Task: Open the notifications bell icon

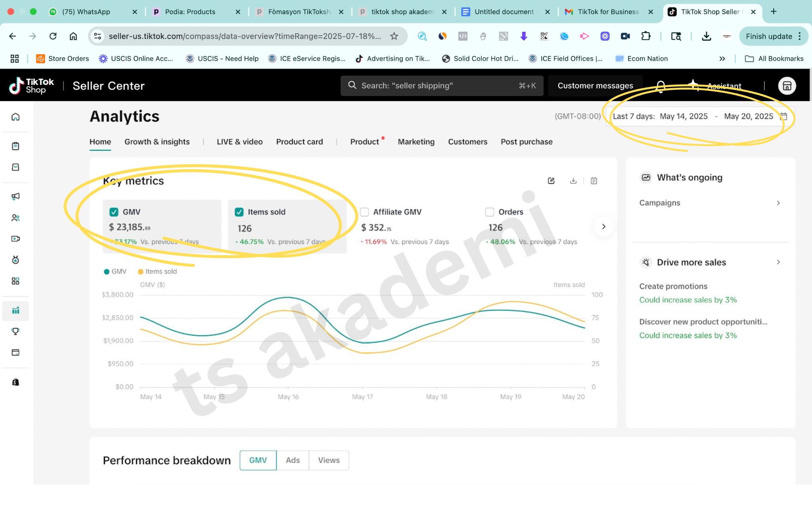Action: click(x=661, y=86)
